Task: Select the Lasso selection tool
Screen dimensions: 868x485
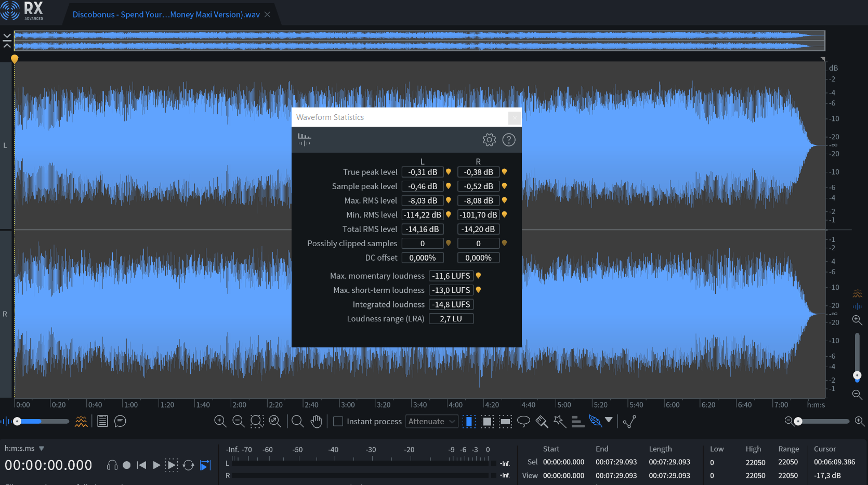Action: pos(523,421)
